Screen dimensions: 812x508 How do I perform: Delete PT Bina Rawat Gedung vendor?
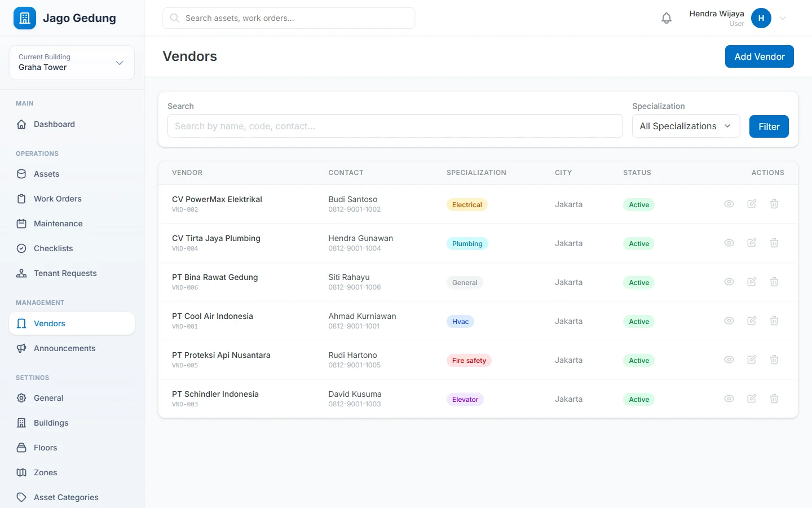(774, 282)
